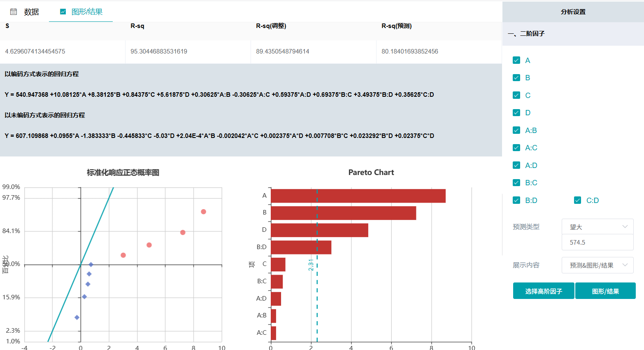Click the chart icon beside 图形/结果 tab
Viewport: 644px width, 350px height.
coord(63,12)
